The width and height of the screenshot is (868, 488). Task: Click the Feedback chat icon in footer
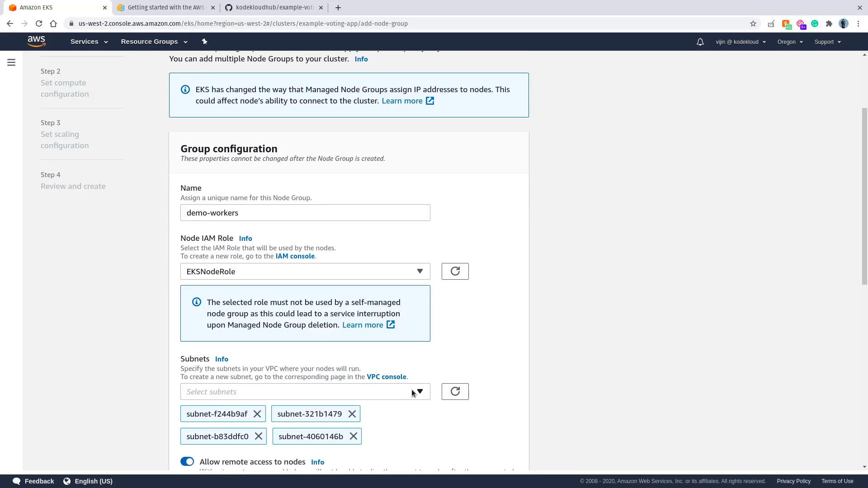click(17, 481)
